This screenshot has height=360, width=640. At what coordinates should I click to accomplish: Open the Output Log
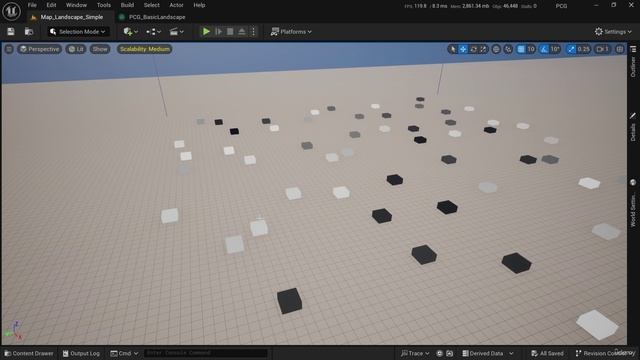tap(81, 353)
